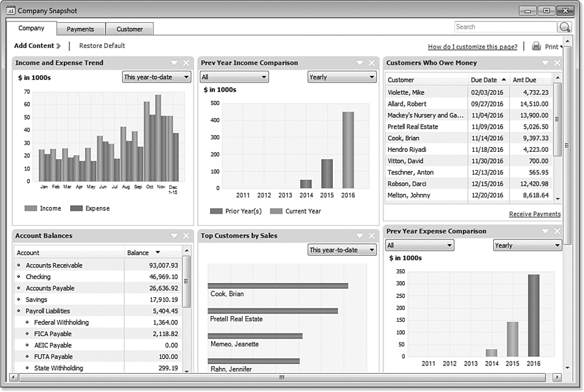Sort by Due Date column header
The height and width of the screenshot is (392, 584).
(x=488, y=80)
